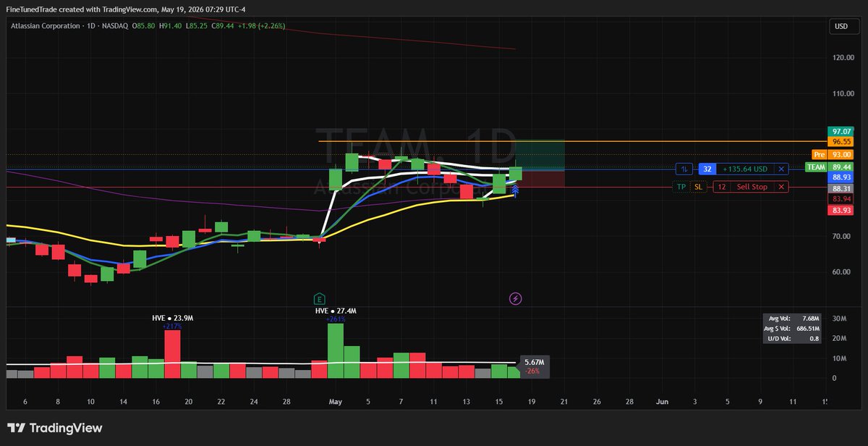The height and width of the screenshot is (446, 868).
Task: Click the Atlassian Corporation symbol title
Action: 47,26
